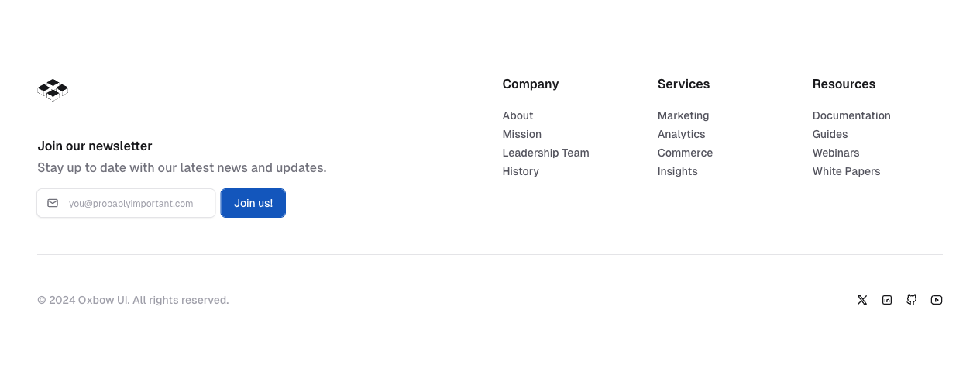Go to the Mission page link
Viewport: 980px width, 382px height.
(x=521, y=134)
